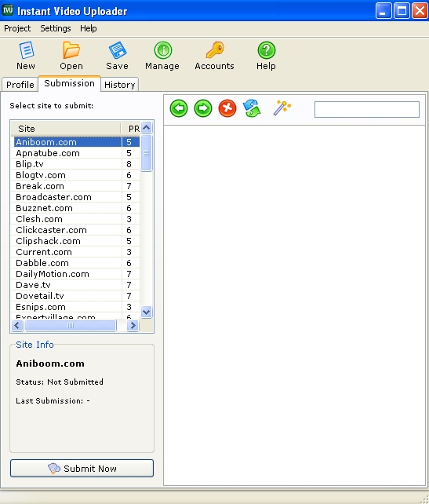This screenshot has width=429, height=504.
Task: Select Apnatube.com in the site list
Action: click(x=76, y=153)
